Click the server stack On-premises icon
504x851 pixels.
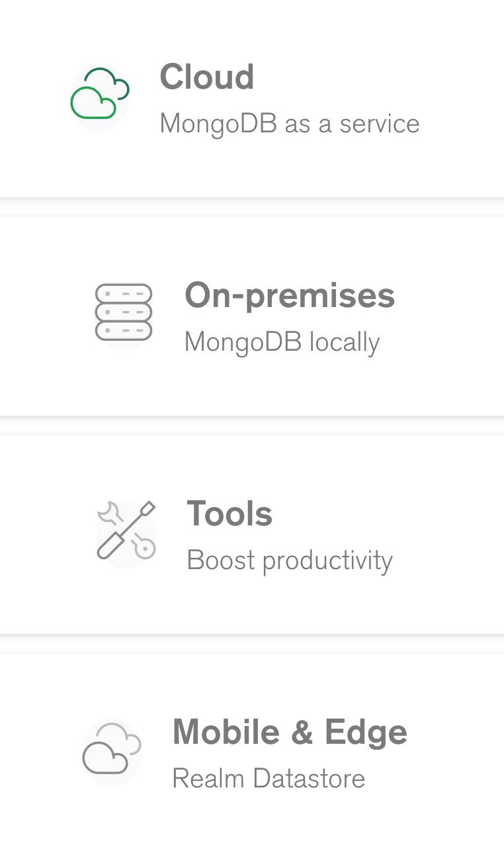[124, 312]
